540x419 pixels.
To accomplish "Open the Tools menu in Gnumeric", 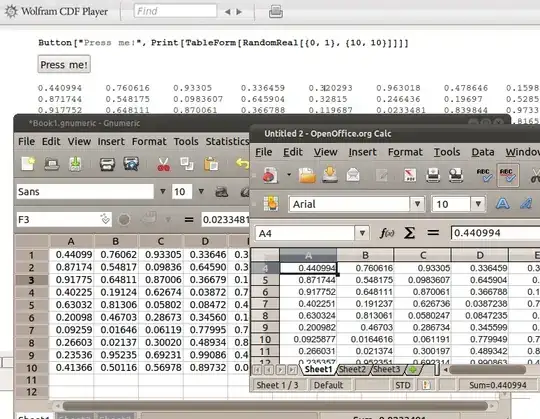I will (x=186, y=142).
